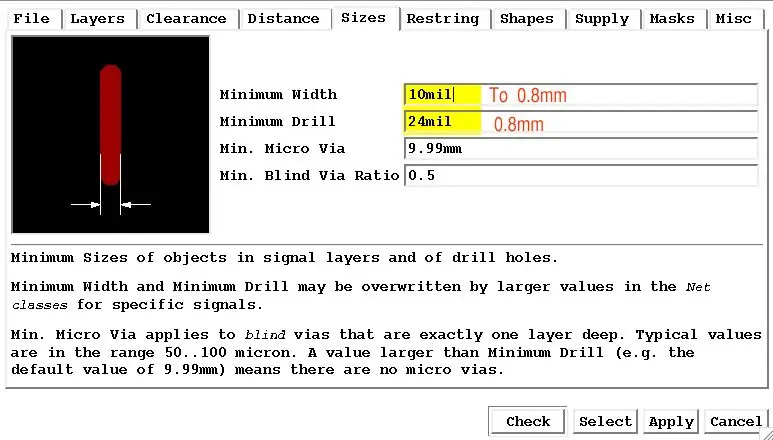Click the Minimum Width input field
This screenshot has width=773, height=440.
(581, 95)
